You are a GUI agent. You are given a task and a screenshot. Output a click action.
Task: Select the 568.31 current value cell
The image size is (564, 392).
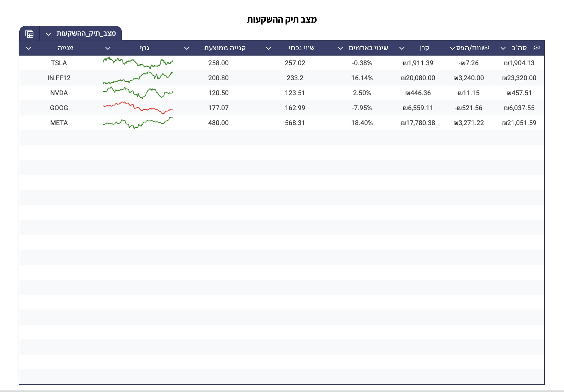coord(295,123)
